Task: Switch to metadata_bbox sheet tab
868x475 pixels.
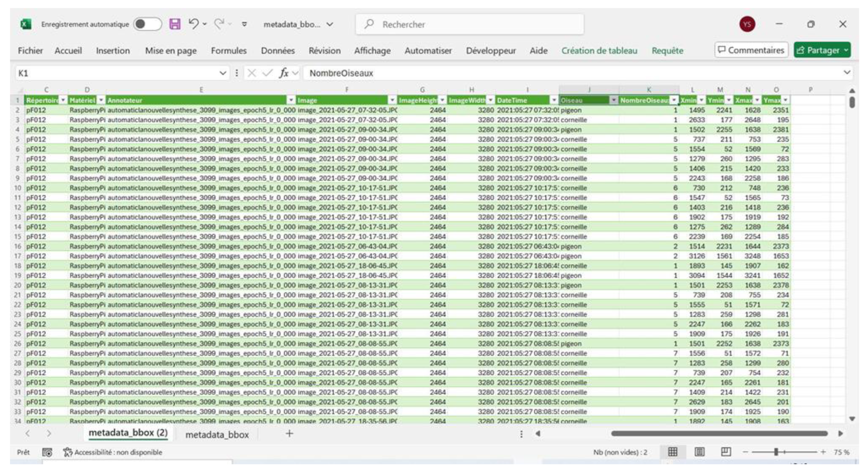Action: pos(217,434)
